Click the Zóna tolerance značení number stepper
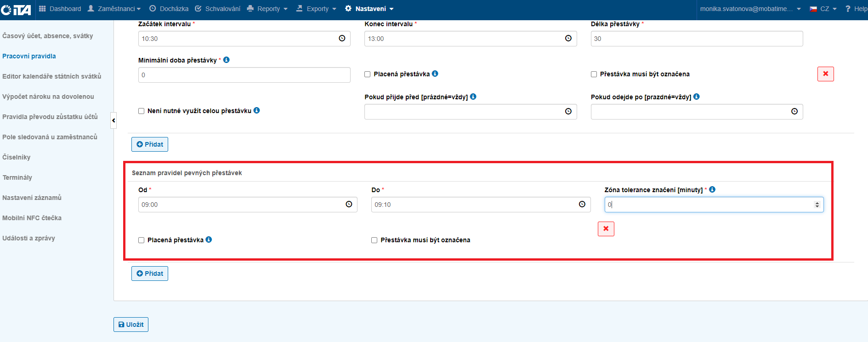 (817, 205)
